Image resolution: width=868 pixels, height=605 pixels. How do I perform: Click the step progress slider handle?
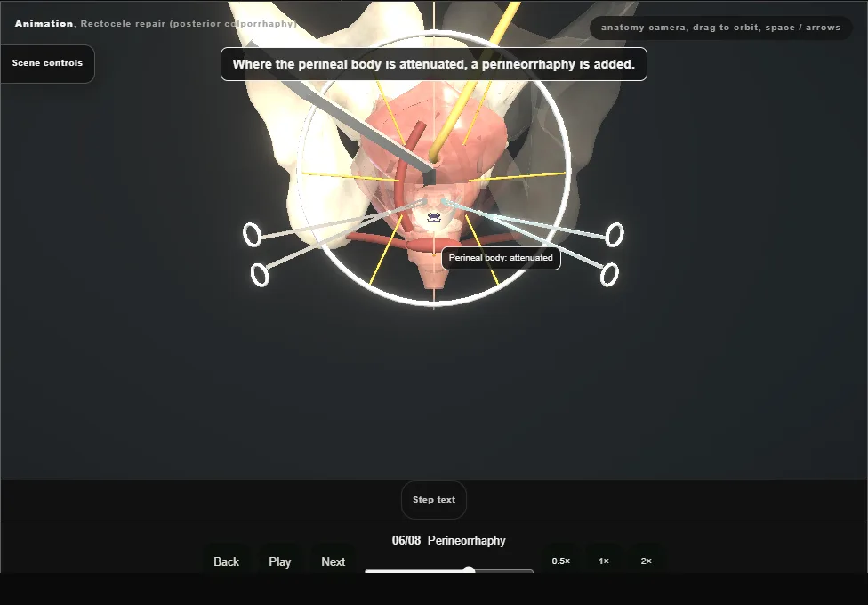pyautogui.click(x=469, y=570)
